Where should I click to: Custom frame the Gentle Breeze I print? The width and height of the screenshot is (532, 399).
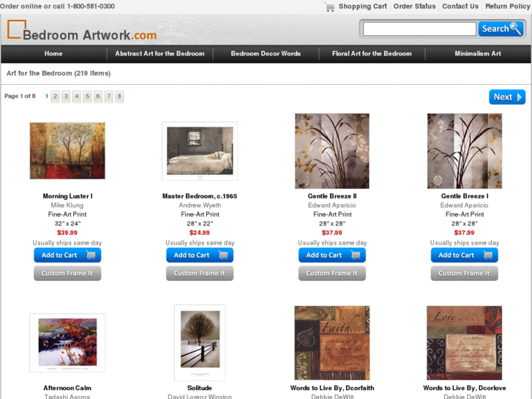pyautogui.click(x=465, y=273)
